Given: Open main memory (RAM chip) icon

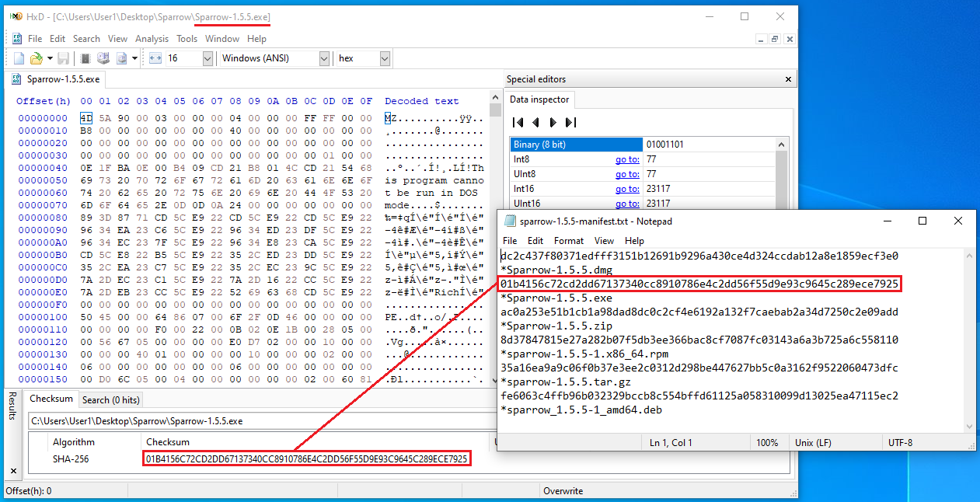Looking at the screenshot, I should 85,58.
